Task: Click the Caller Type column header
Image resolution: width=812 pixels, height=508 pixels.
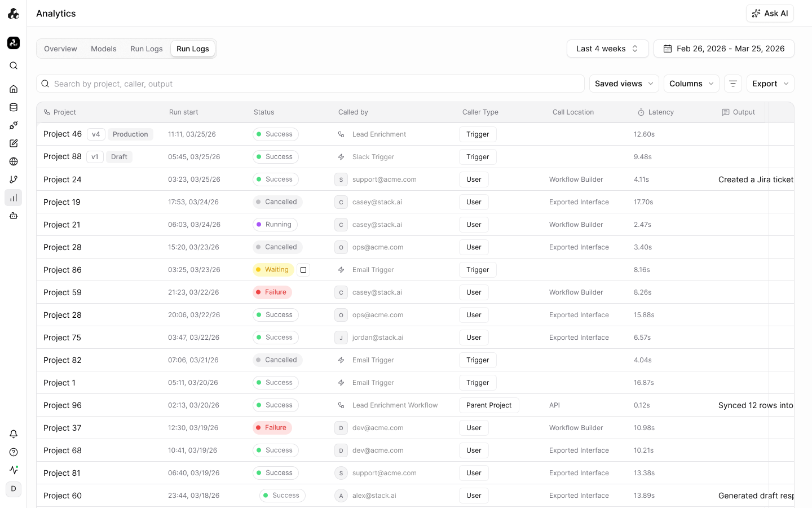Action: point(480,112)
